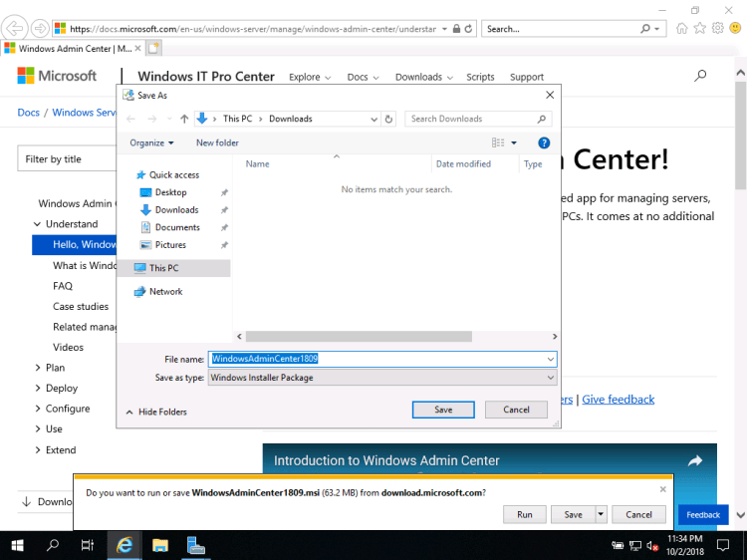Click the refresh icon beside address path
Image resolution: width=747 pixels, height=560 pixels.
point(388,119)
